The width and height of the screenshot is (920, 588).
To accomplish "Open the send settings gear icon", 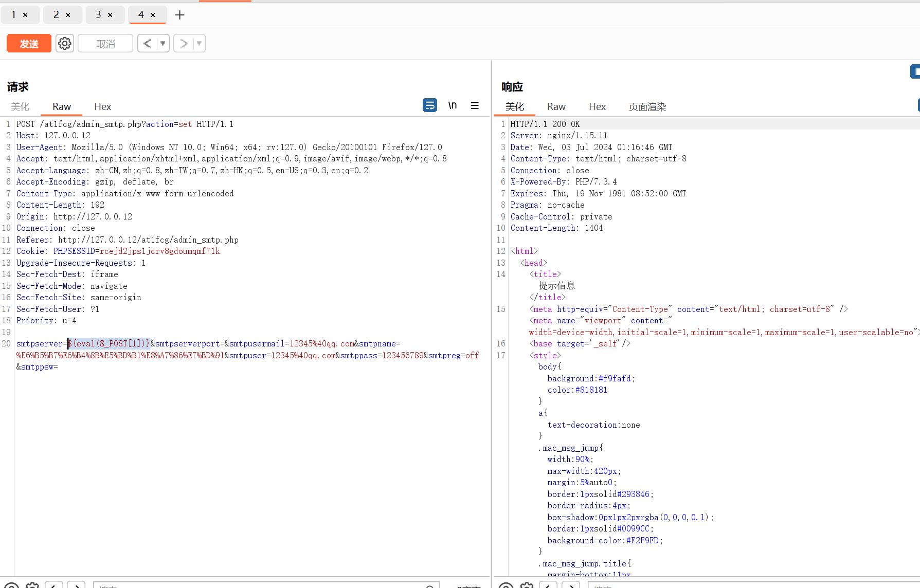I will coord(65,44).
